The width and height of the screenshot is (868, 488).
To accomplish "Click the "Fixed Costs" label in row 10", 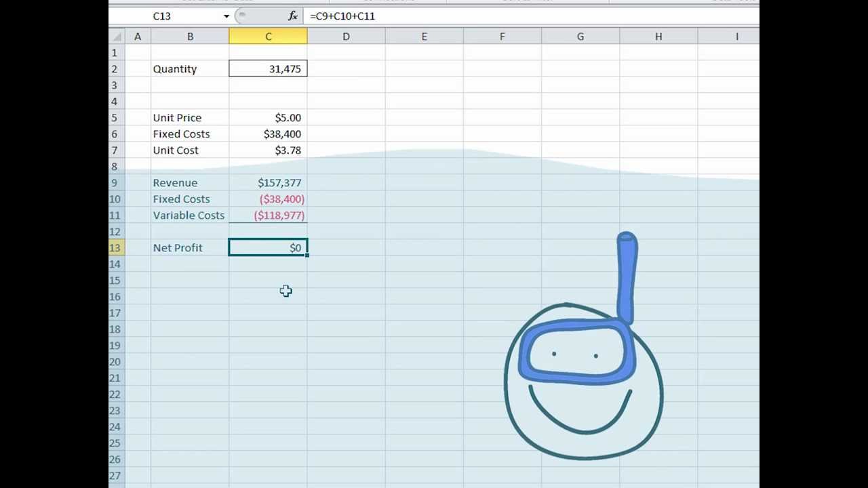I will (x=190, y=199).
